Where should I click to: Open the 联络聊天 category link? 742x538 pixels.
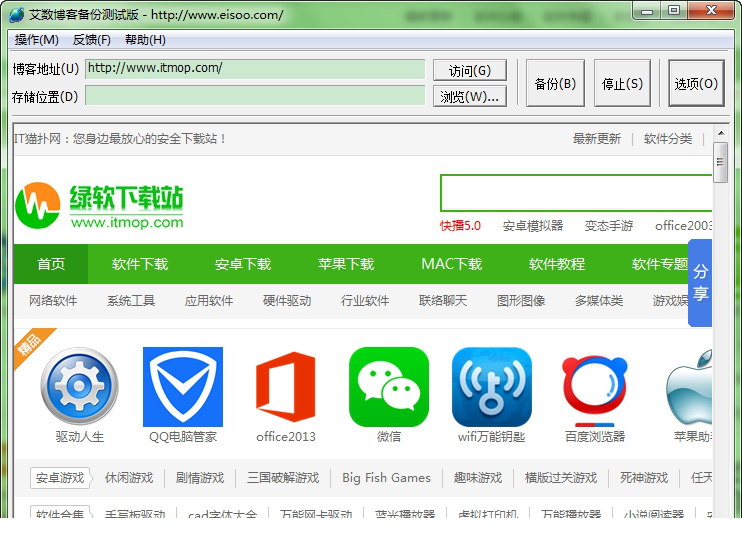[x=443, y=300]
